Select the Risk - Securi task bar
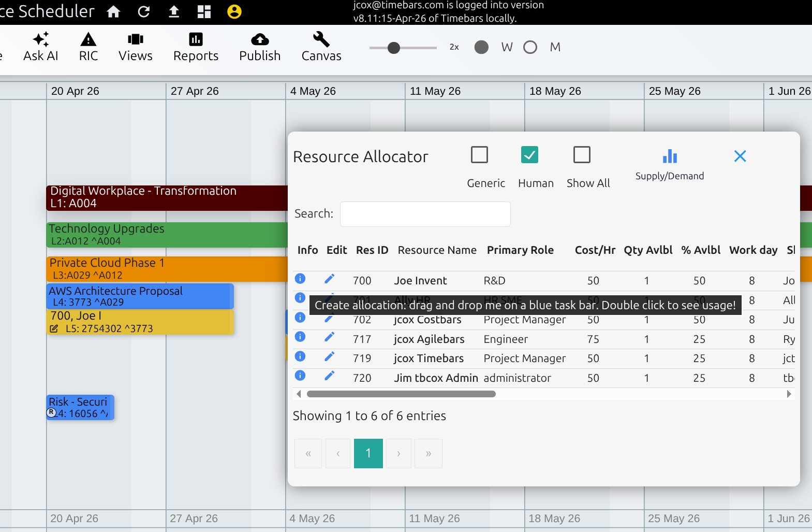The image size is (812, 532). (x=80, y=408)
